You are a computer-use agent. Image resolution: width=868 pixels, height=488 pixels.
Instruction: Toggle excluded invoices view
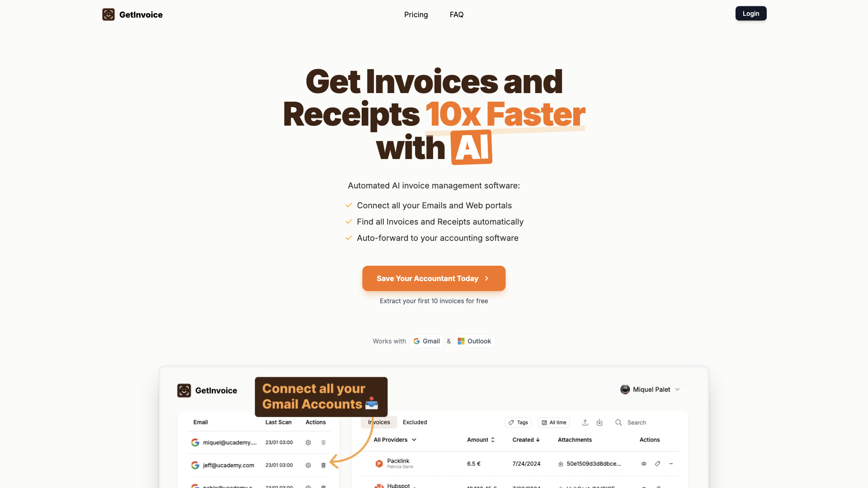tap(415, 422)
